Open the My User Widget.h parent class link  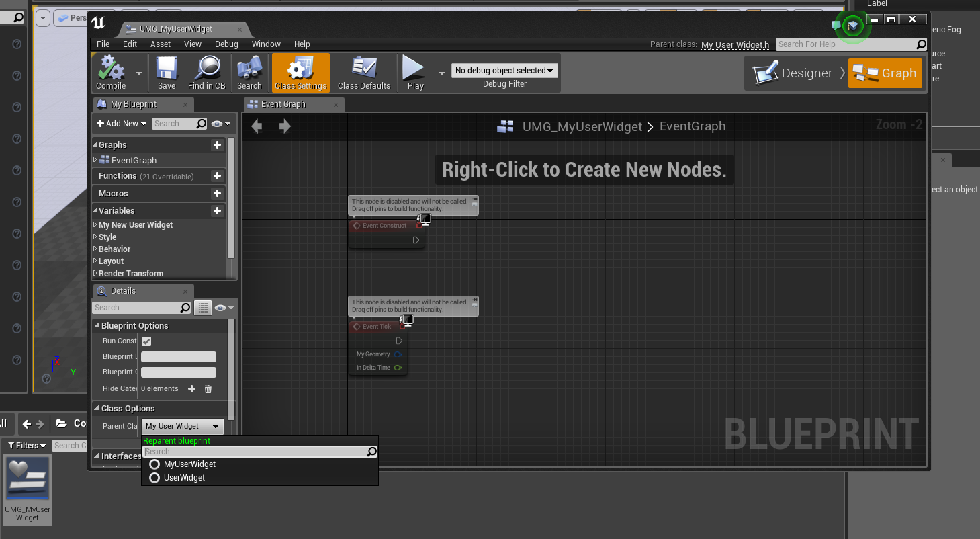pos(736,45)
